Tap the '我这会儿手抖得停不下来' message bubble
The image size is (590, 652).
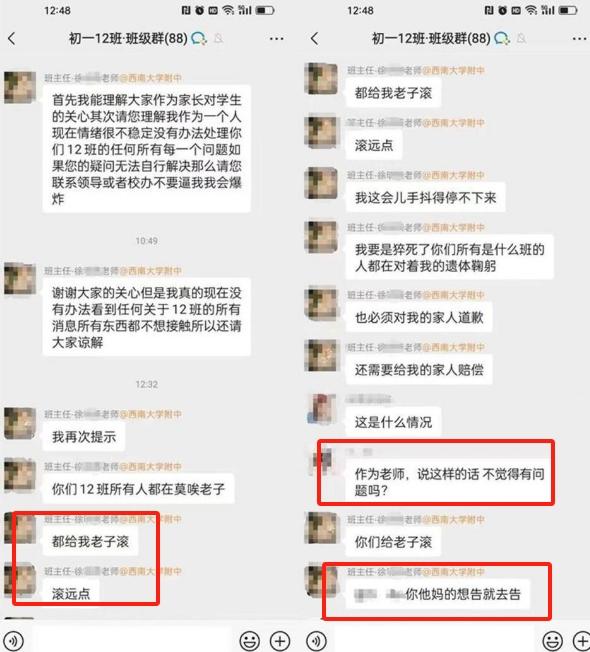click(425, 197)
